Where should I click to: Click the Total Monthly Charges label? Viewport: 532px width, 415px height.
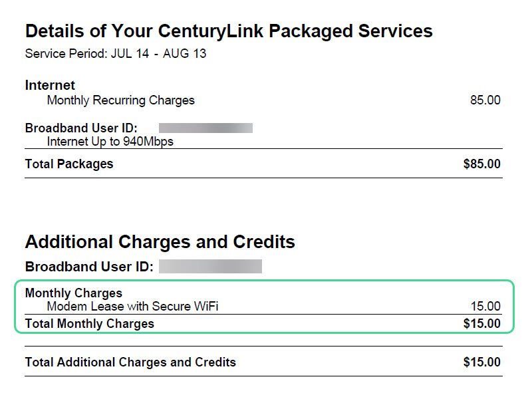click(x=89, y=324)
